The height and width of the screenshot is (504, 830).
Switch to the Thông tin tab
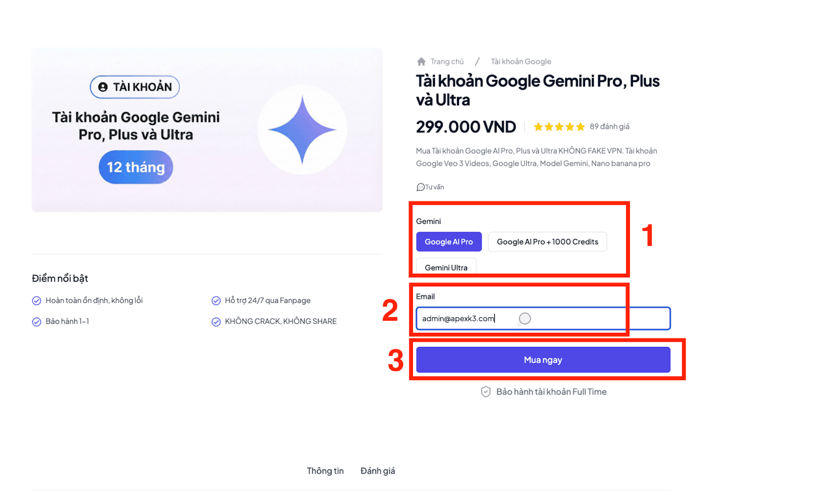(x=325, y=471)
